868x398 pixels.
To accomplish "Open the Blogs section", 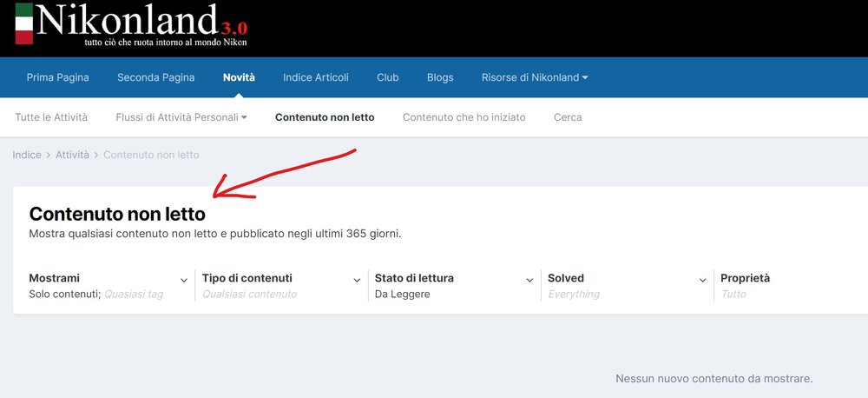I will click(x=440, y=77).
